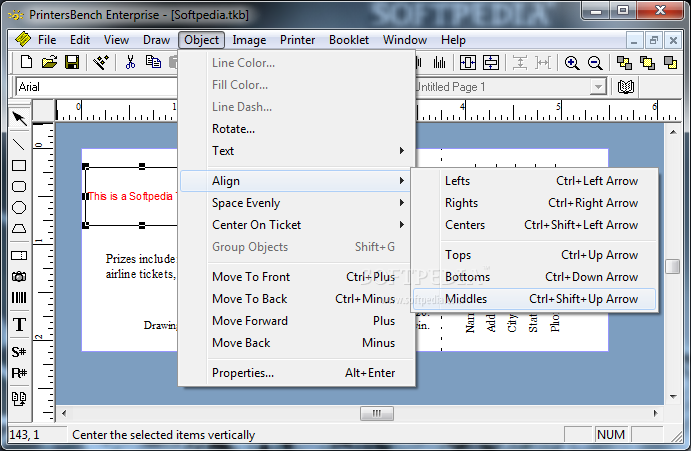Select the Barcode tool
This screenshot has width=691, height=451.
(x=19, y=298)
